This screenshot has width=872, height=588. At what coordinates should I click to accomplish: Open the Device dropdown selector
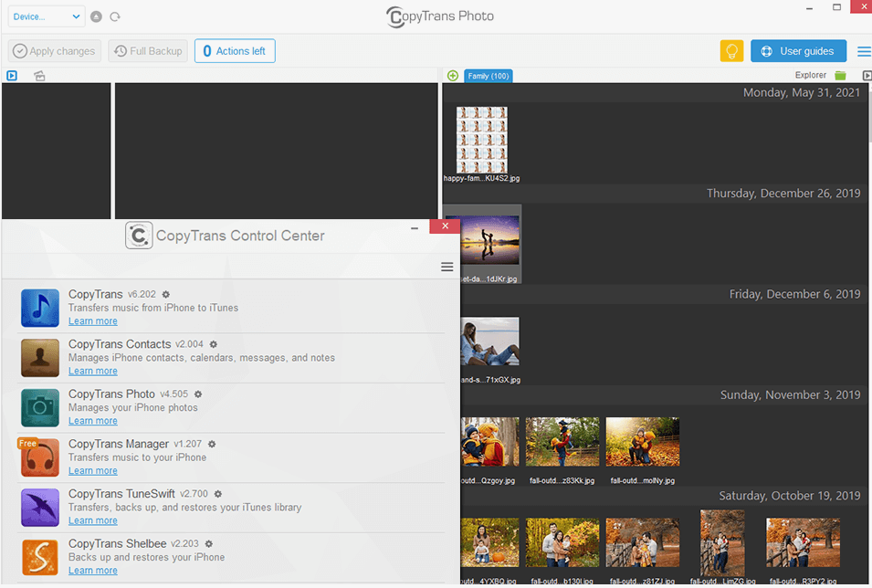tap(47, 16)
